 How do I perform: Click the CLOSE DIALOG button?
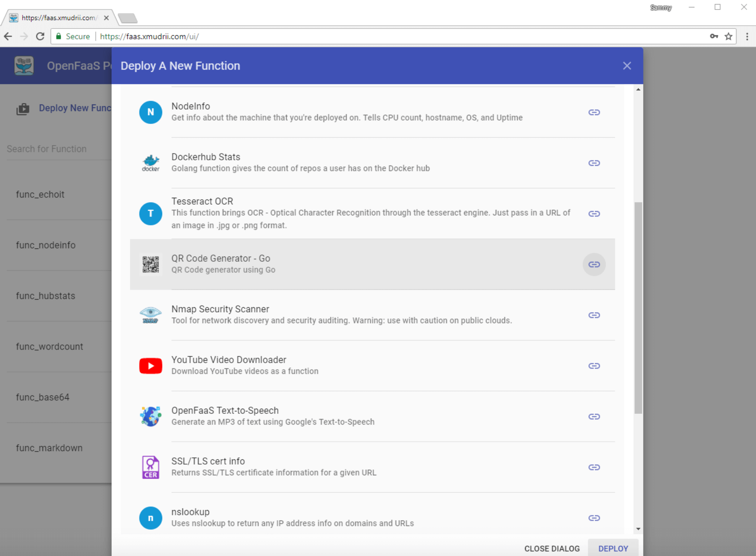click(552, 548)
